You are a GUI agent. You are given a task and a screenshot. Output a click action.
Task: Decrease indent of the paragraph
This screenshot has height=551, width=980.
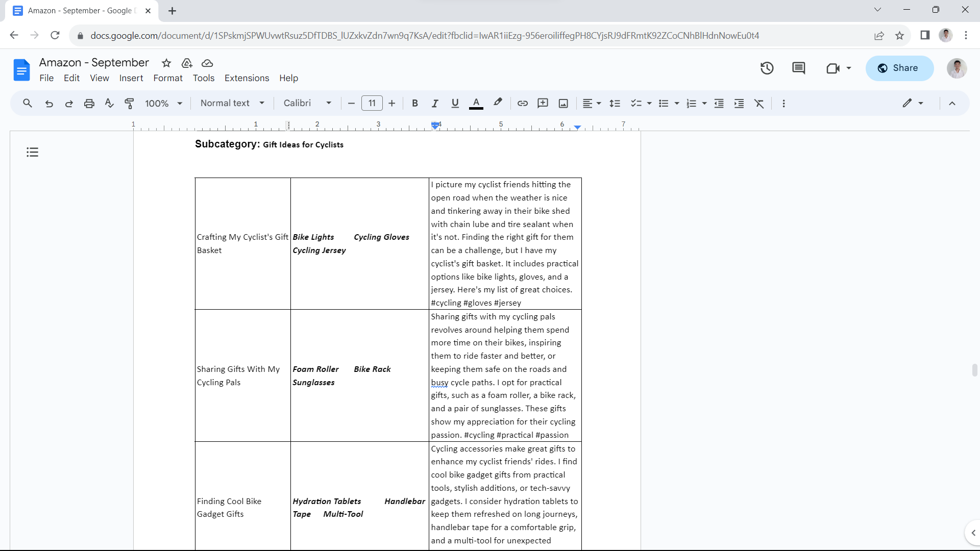click(719, 103)
